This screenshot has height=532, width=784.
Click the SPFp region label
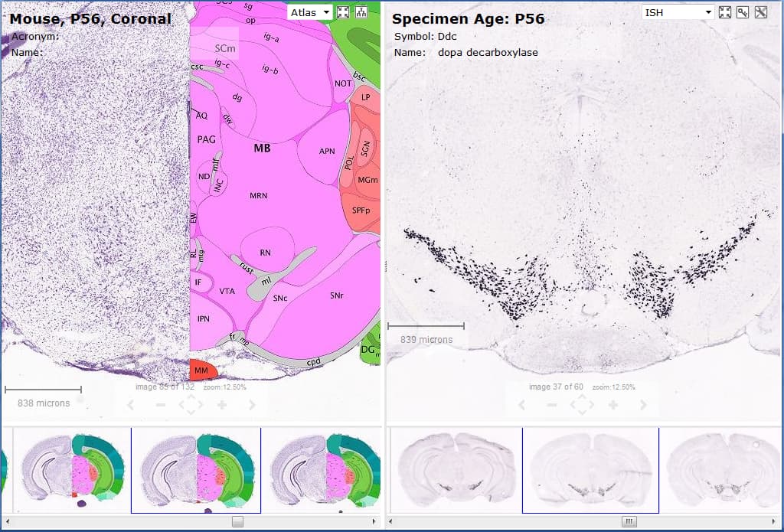[x=361, y=210]
